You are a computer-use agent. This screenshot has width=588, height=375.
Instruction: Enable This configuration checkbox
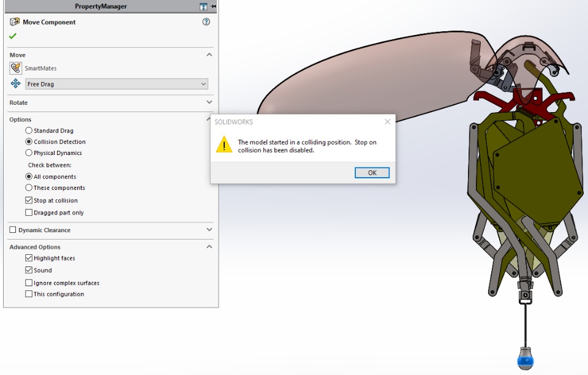[x=29, y=294]
